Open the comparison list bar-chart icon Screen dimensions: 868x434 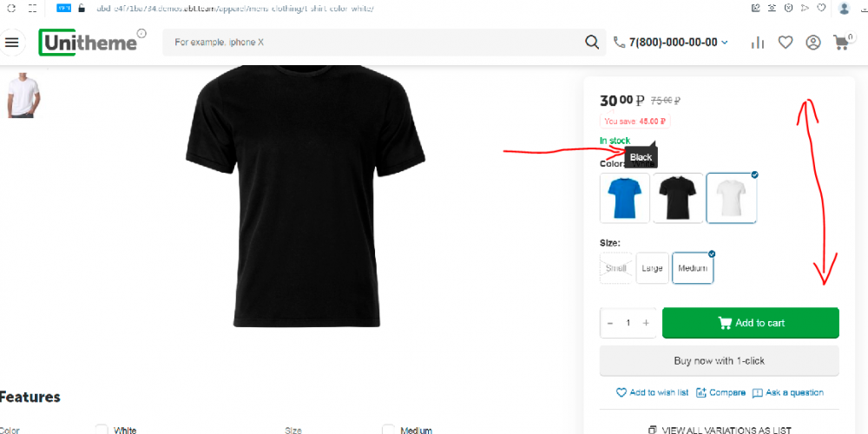[757, 43]
